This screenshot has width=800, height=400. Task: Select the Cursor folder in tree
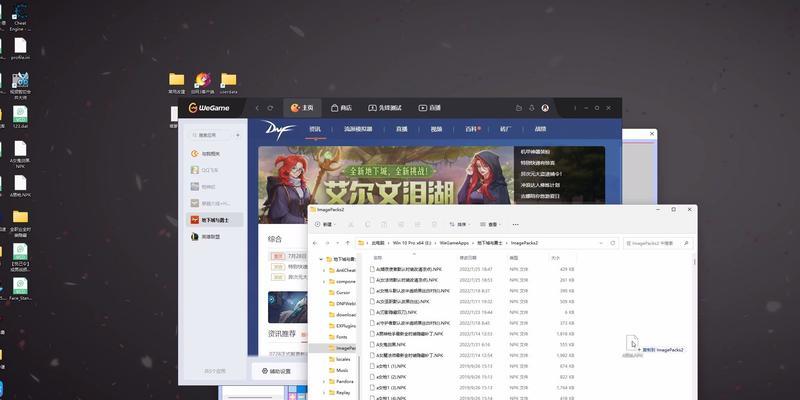(x=343, y=293)
